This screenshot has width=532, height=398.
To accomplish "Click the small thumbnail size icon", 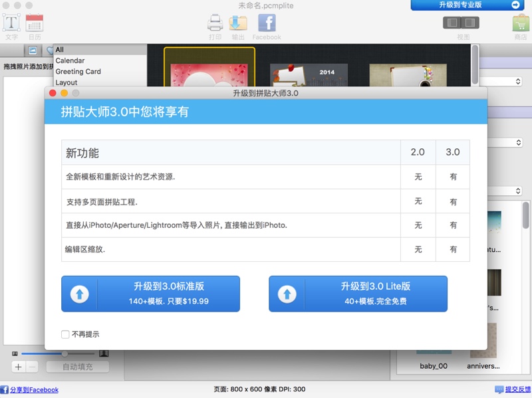I will tap(15, 353).
